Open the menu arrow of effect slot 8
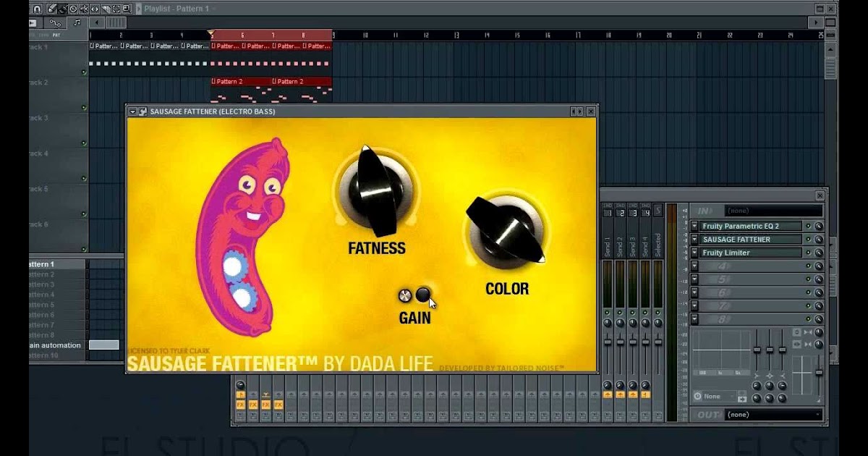The width and height of the screenshot is (868, 456). (x=695, y=319)
